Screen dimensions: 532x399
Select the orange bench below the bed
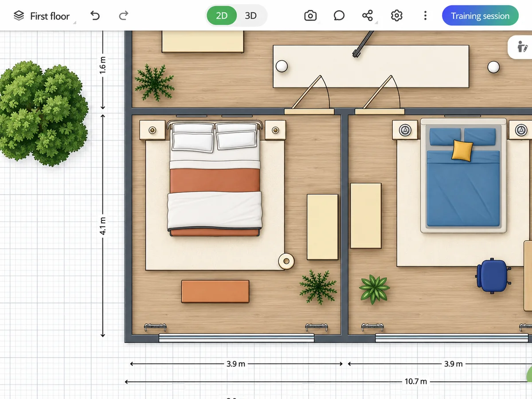215,291
